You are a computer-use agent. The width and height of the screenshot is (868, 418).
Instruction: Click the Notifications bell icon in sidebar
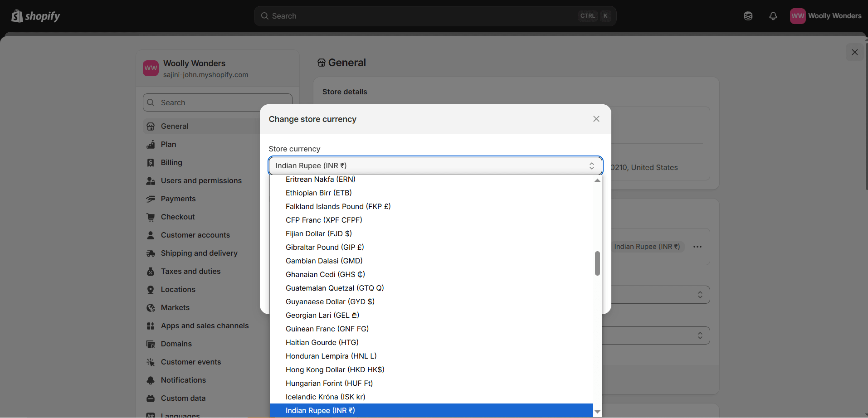(x=151, y=380)
